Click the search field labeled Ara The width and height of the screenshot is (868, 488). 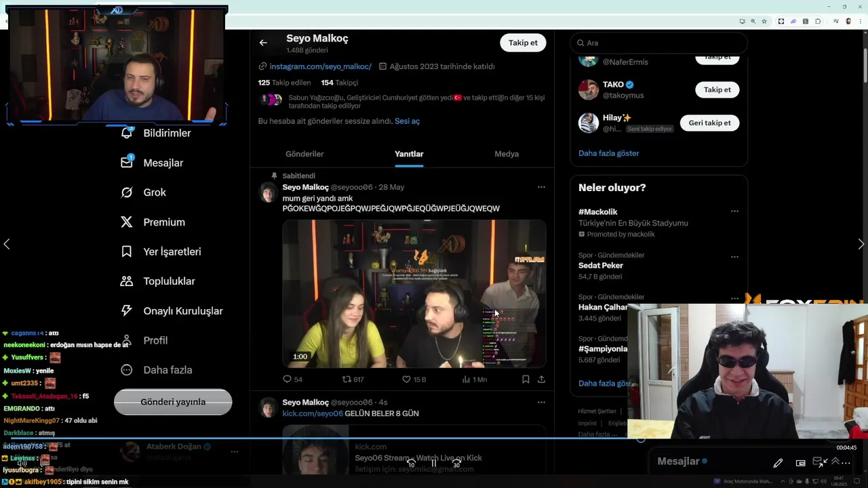coord(659,43)
